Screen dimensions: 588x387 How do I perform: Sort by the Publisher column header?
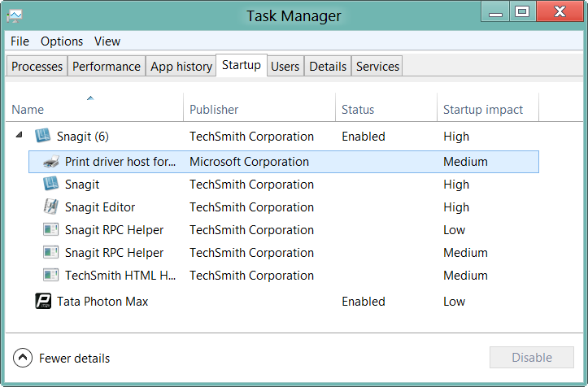[x=214, y=110]
